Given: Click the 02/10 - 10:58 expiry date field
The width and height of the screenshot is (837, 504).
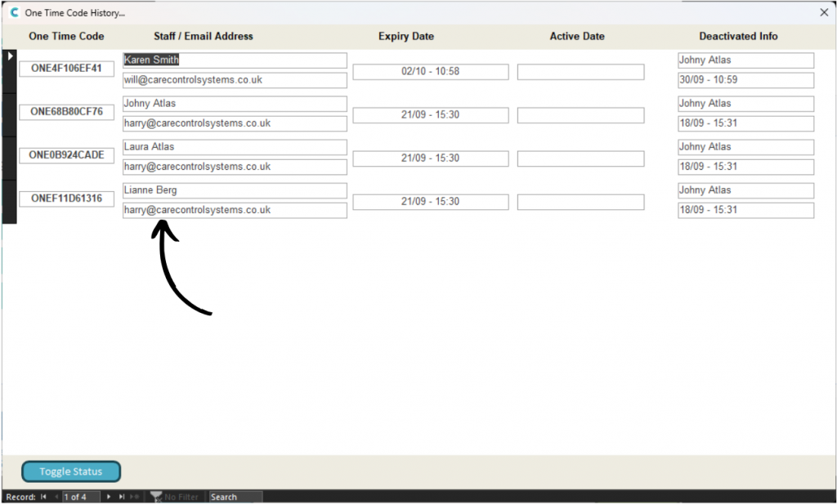Looking at the screenshot, I should pos(430,72).
